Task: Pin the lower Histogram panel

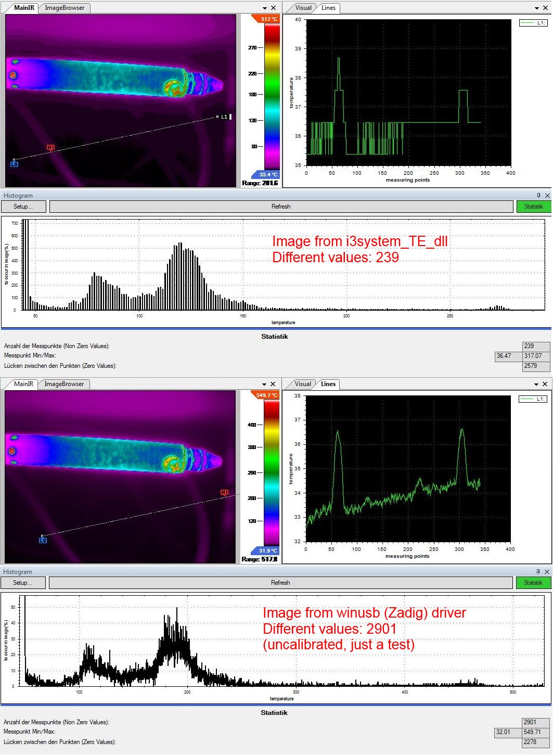Action: (x=538, y=572)
